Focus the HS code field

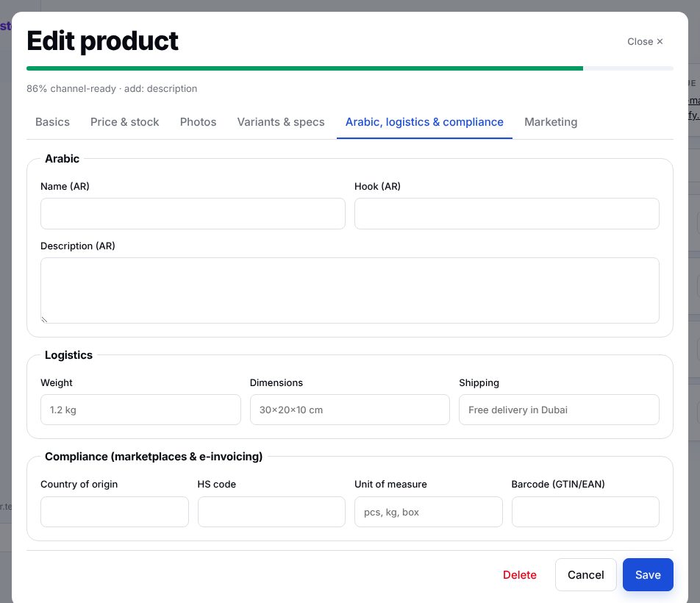(x=271, y=512)
